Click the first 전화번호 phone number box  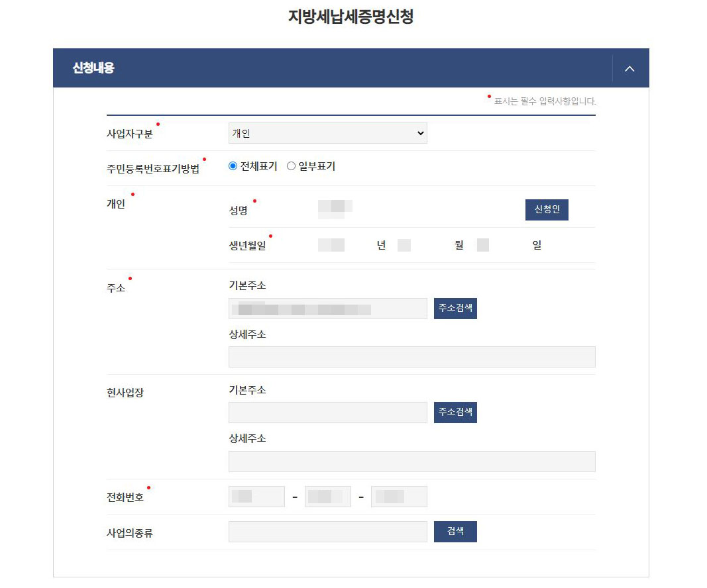tap(256, 496)
